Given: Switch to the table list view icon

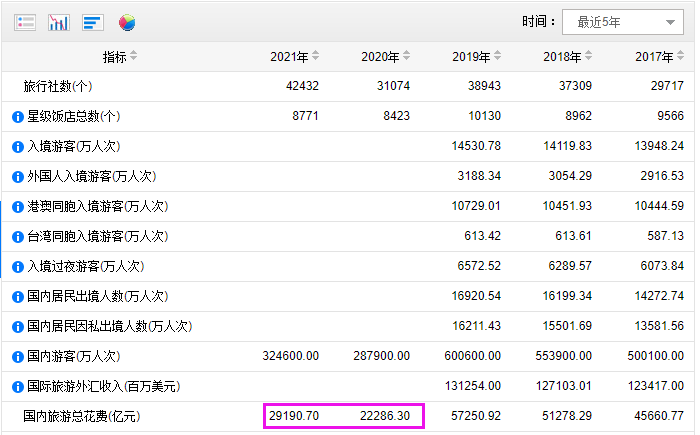Looking at the screenshot, I should click(26, 22).
